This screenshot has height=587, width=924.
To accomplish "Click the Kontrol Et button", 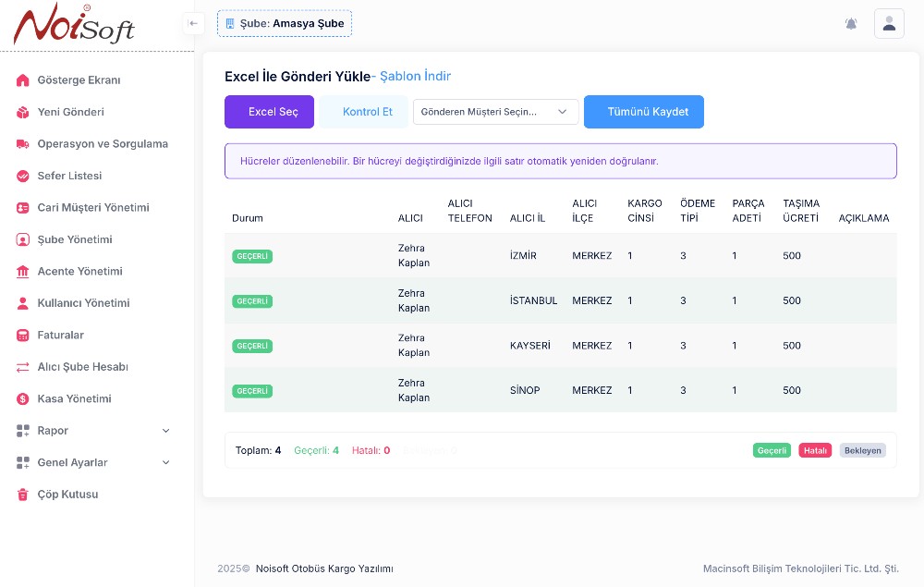I will [367, 112].
